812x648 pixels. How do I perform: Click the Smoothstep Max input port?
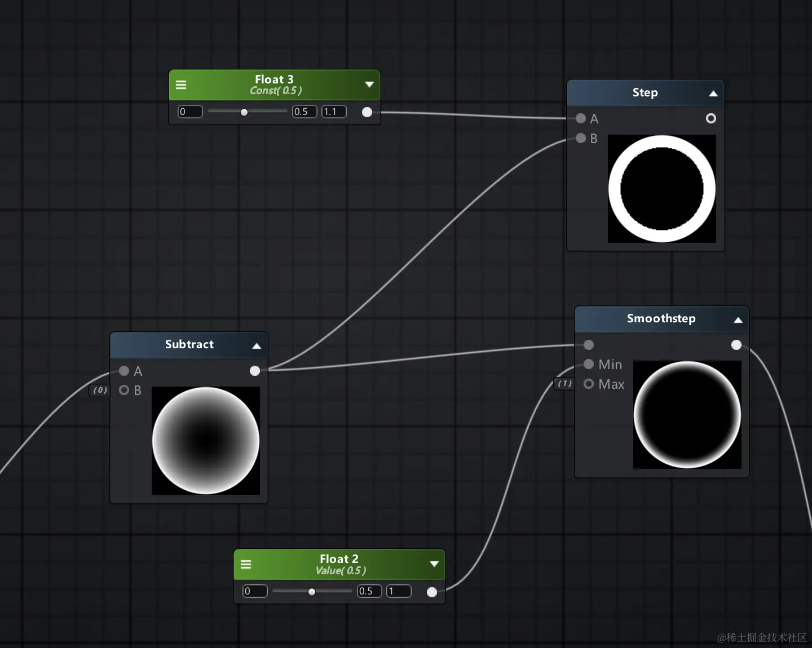(589, 384)
